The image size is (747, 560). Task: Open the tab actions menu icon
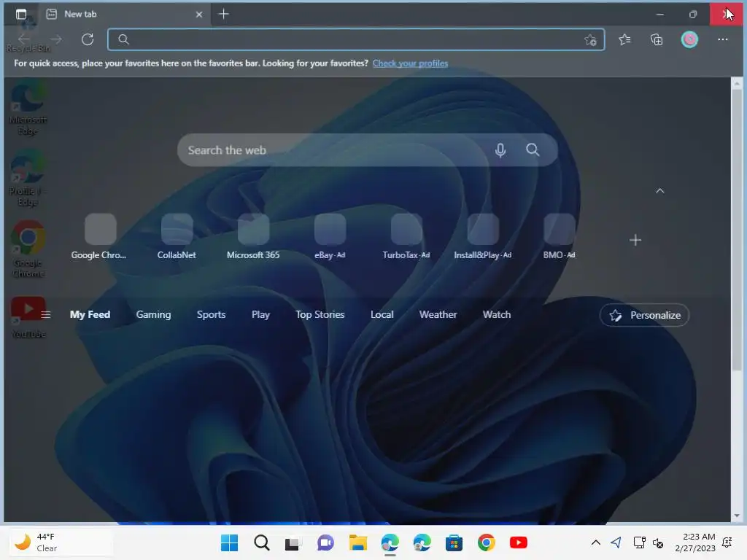(x=21, y=15)
